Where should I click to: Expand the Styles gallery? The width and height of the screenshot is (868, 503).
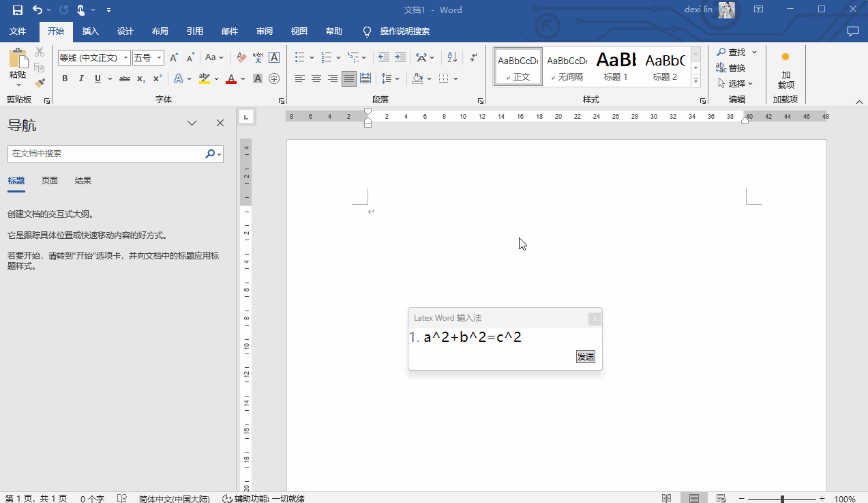point(696,81)
